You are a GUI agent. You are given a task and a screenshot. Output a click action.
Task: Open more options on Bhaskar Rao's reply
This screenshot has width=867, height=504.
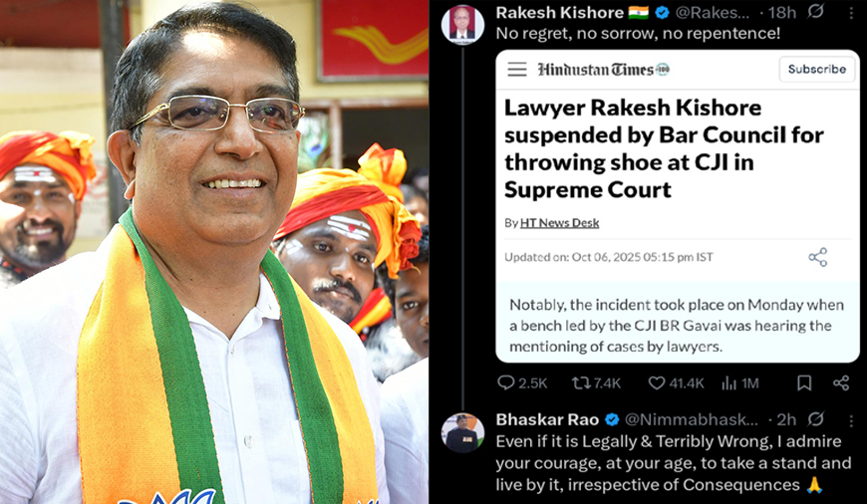[x=851, y=420]
